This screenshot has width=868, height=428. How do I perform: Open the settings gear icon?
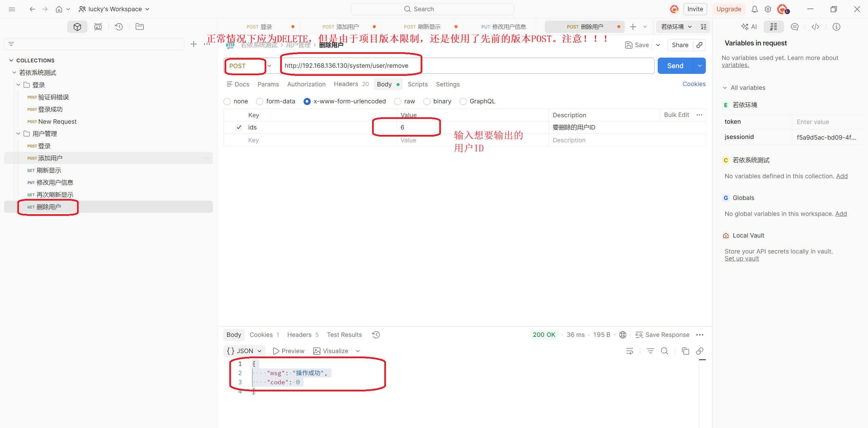pyautogui.click(x=768, y=9)
